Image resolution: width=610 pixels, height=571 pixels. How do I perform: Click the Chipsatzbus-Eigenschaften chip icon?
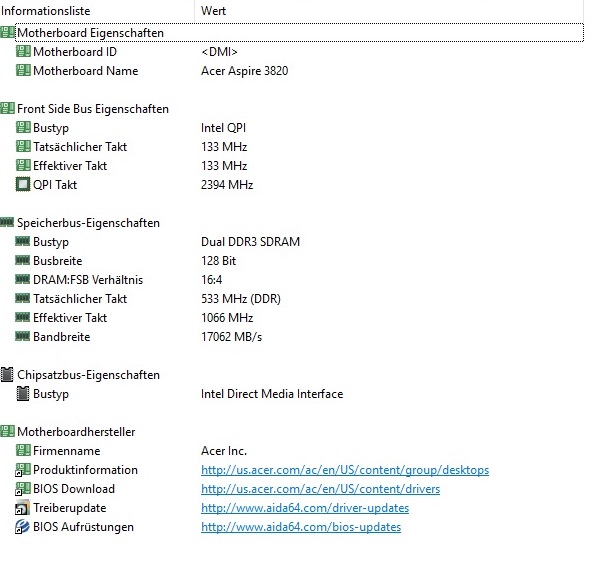pos(7,374)
